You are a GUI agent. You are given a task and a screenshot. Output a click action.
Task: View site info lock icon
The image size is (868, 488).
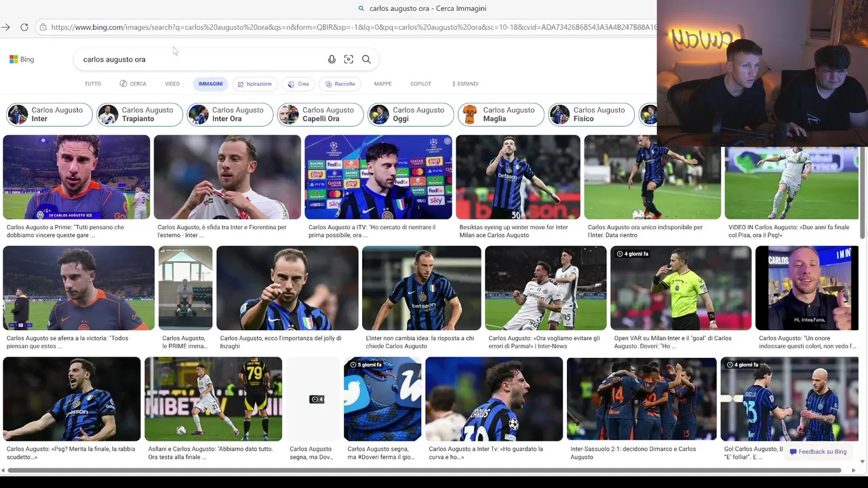click(43, 27)
